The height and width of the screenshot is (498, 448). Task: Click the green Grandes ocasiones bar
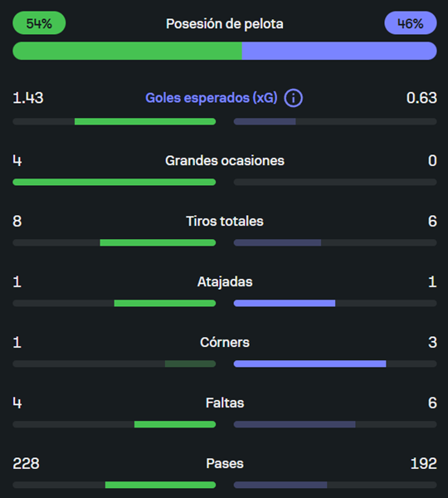pyautogui.click(x=114, y=182)
